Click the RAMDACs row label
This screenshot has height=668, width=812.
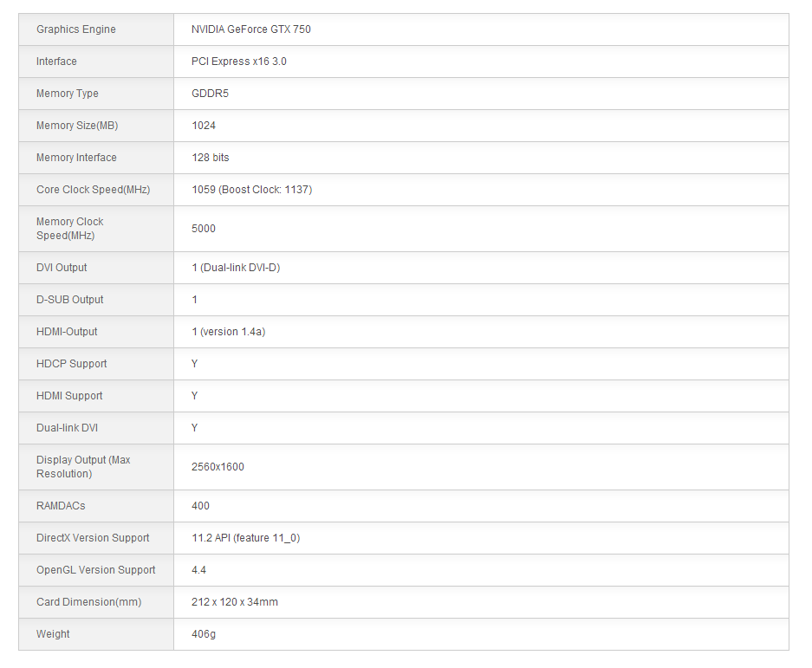[x=61, y=506]
